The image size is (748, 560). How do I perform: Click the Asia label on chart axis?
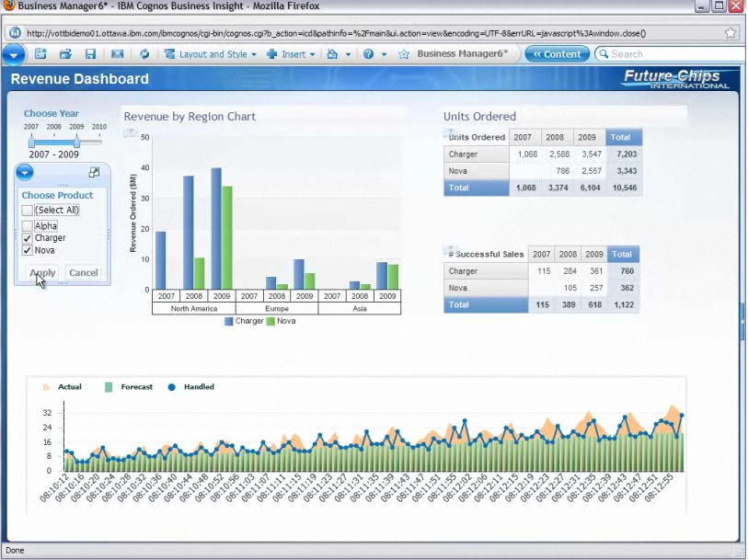tap(359, 309)
